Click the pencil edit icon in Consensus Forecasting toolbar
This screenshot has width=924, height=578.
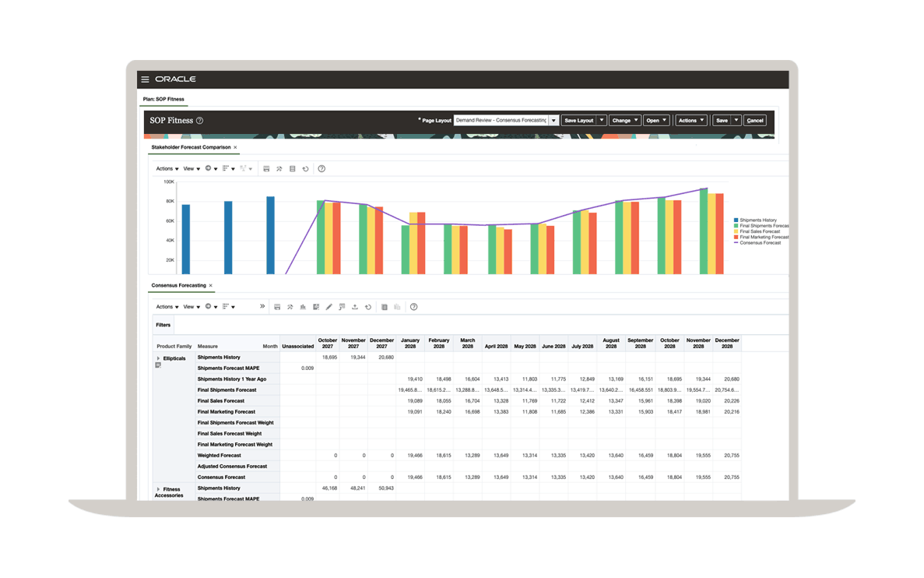click(x=328, y=307)
